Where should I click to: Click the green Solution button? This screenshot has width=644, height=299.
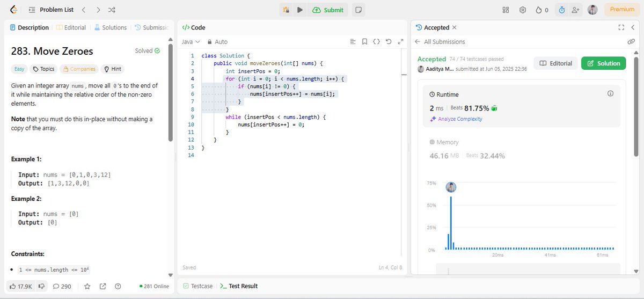coord(604,63)
